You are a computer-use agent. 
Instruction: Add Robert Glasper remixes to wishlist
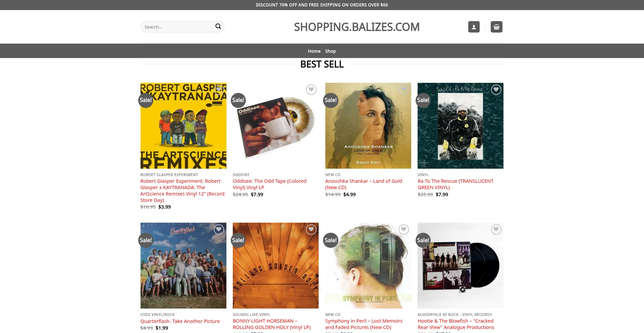point(219,90)
